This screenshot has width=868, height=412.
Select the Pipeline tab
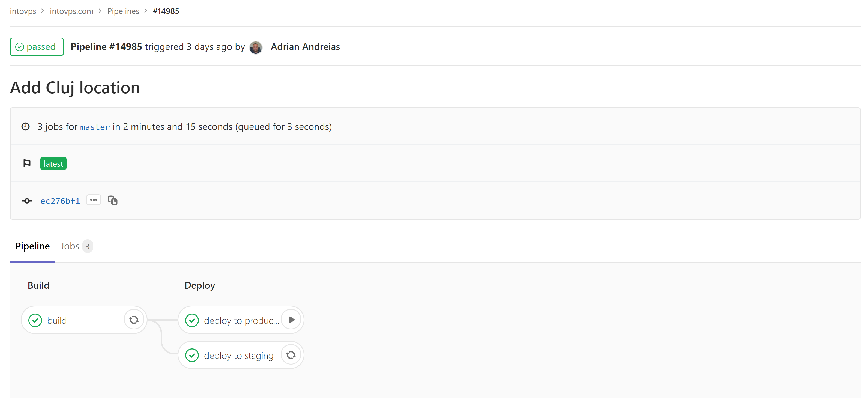click(33, 246)
